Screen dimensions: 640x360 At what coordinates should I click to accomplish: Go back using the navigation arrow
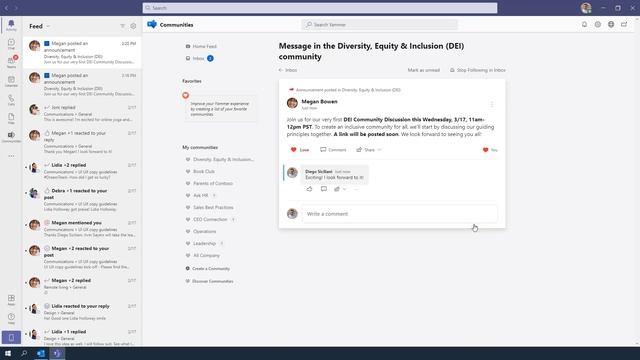point(7,8)
